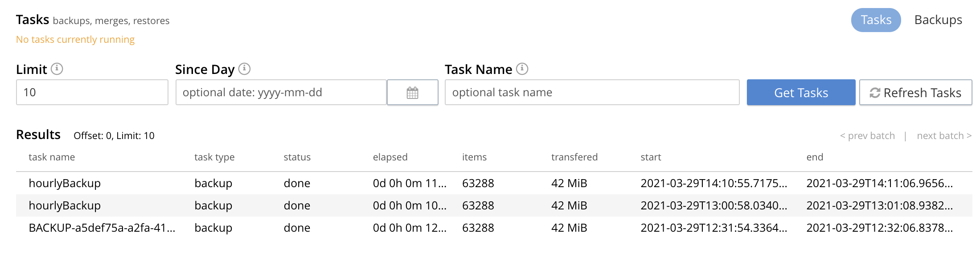Click the info icon beside Since Day
The image size is (980, 262).
point(244,69)
